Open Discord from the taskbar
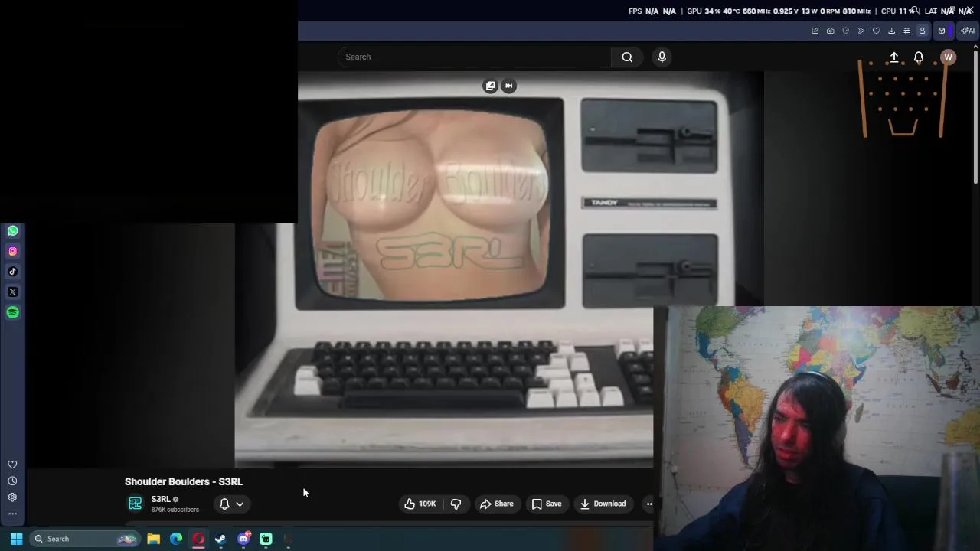The height and width of the screenshot is (551, 980). click(243, 539)
